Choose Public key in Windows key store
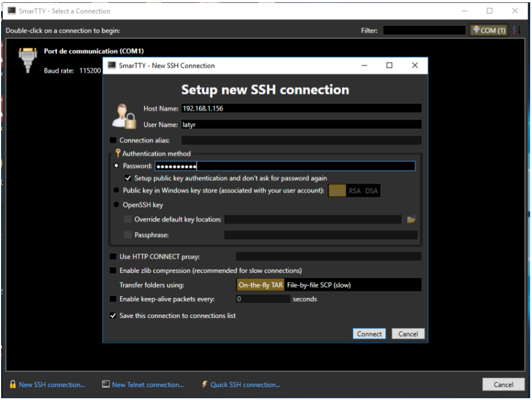Image resolution: width=532 pixels, height=400 pixels. (x=116, y=190)
